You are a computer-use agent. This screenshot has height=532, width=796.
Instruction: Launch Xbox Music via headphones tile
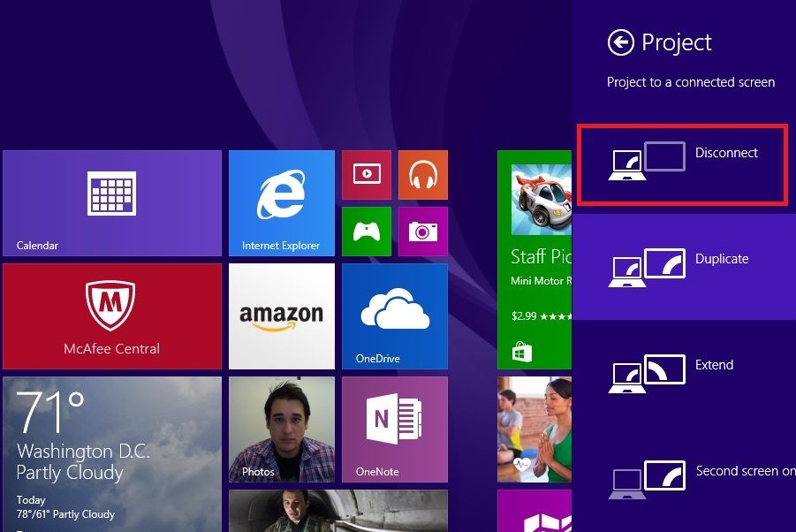(422, 174)
